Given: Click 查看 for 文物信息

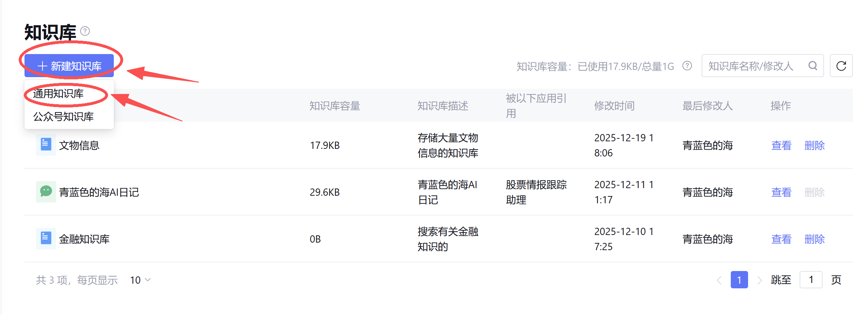Looking at the screenshot, I should (781, 145).
